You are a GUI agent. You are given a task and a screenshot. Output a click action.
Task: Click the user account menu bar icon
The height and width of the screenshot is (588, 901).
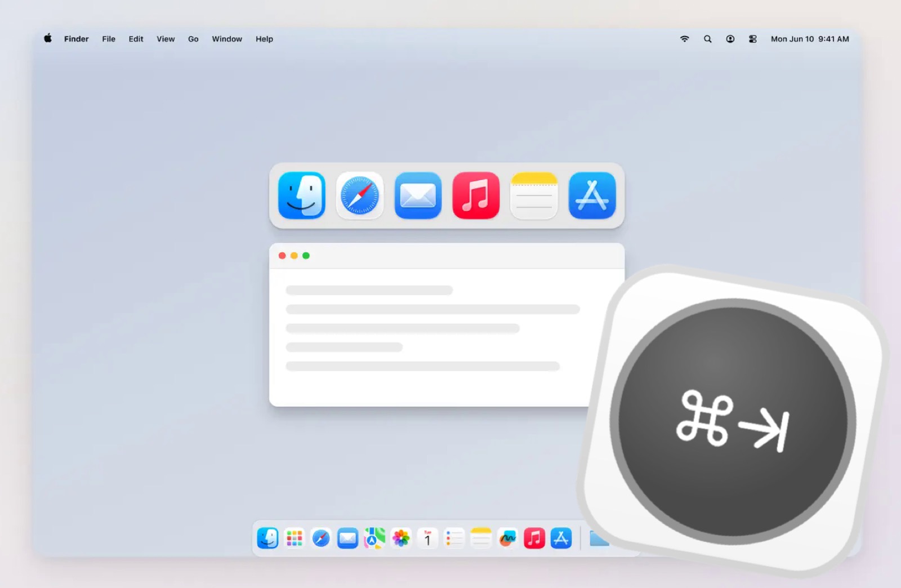730,39
